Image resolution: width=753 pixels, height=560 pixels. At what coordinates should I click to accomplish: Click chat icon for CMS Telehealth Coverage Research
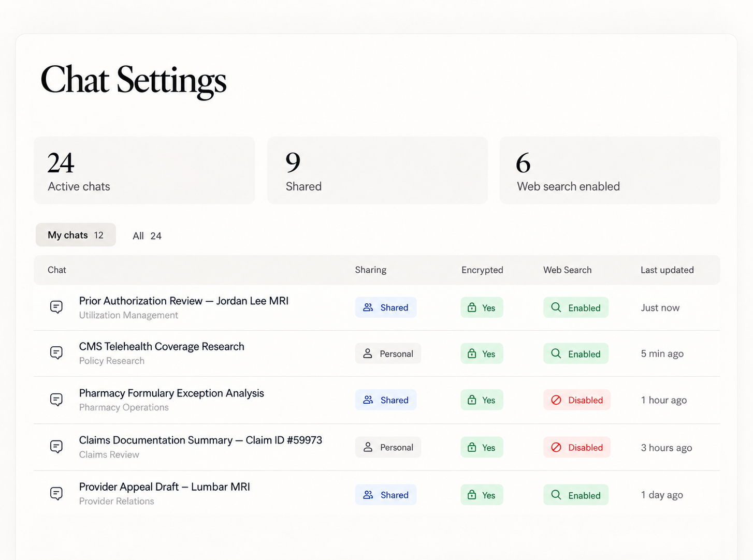(56, 353)
